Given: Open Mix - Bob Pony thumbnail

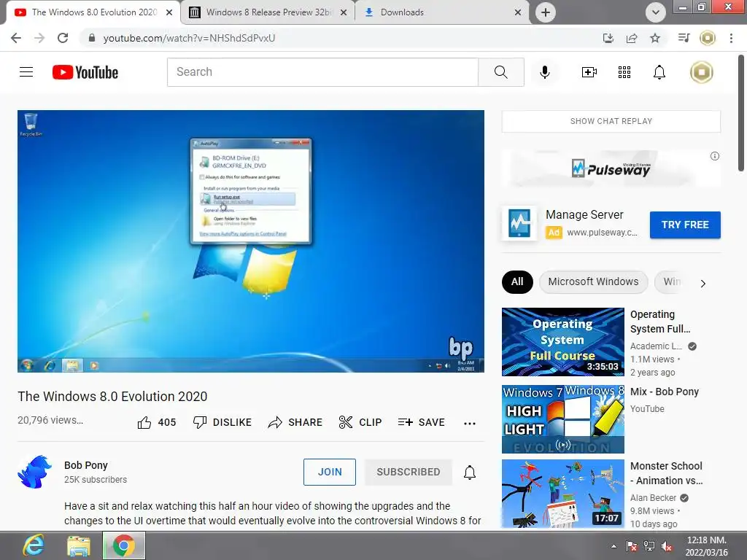Looking at the screenshot, I should (x=562, y=419).
